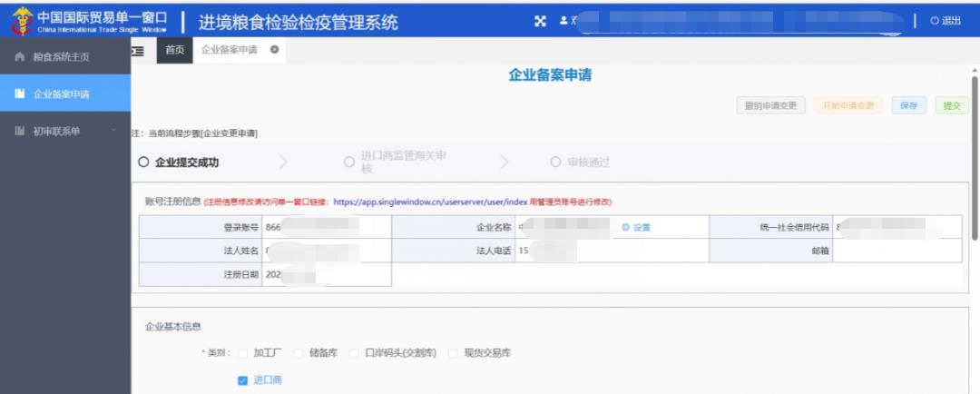Select 企业备案申请 in the sidebar menu
Viewport: 980px width, 394px height.
[62, 94]
